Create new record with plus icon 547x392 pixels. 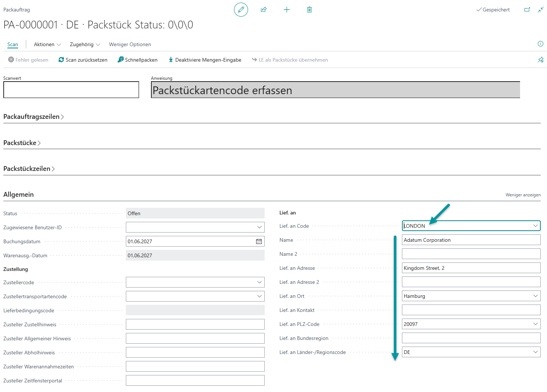pos(286,10)
